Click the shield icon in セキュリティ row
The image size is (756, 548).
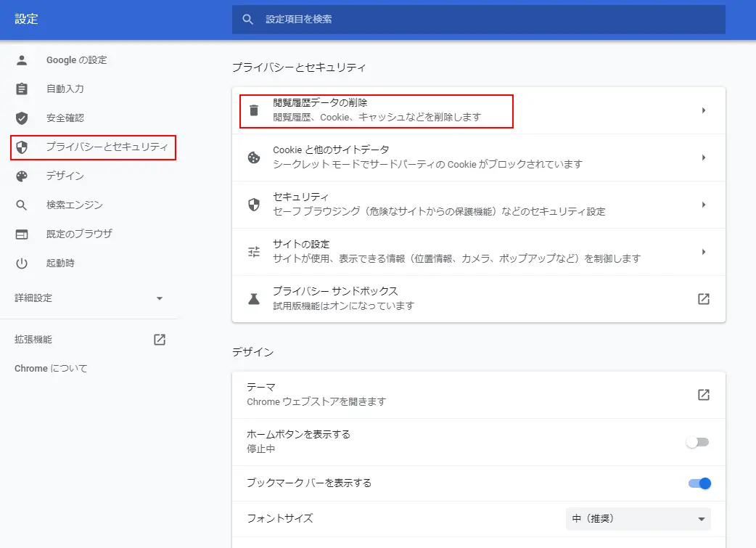tap(254, 205)
